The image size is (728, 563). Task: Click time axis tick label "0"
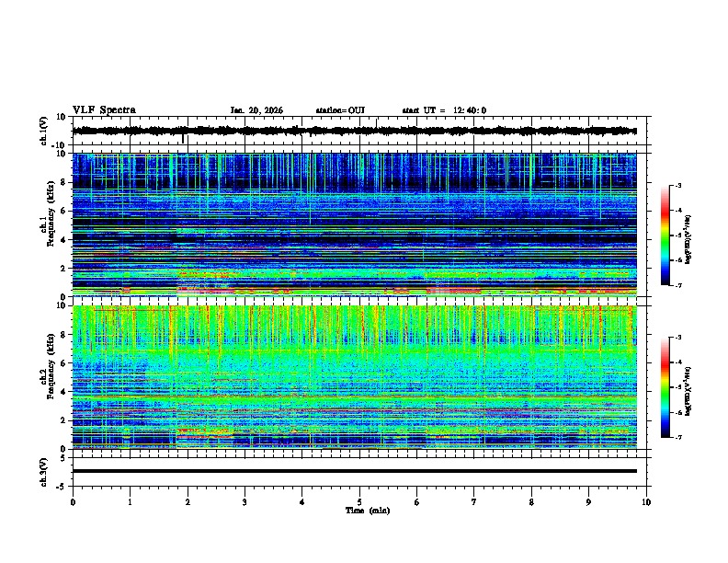(x=73, y=502)
